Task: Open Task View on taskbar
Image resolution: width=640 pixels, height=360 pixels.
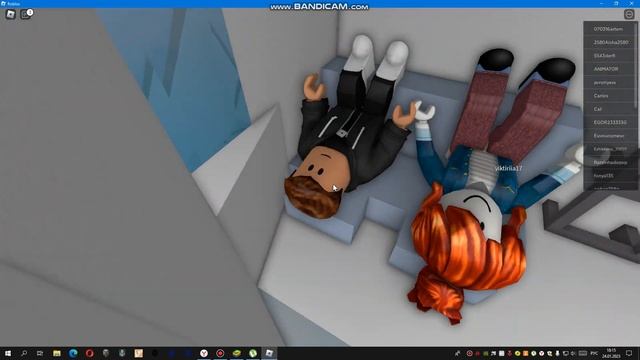Action: (x=40, y=353)
